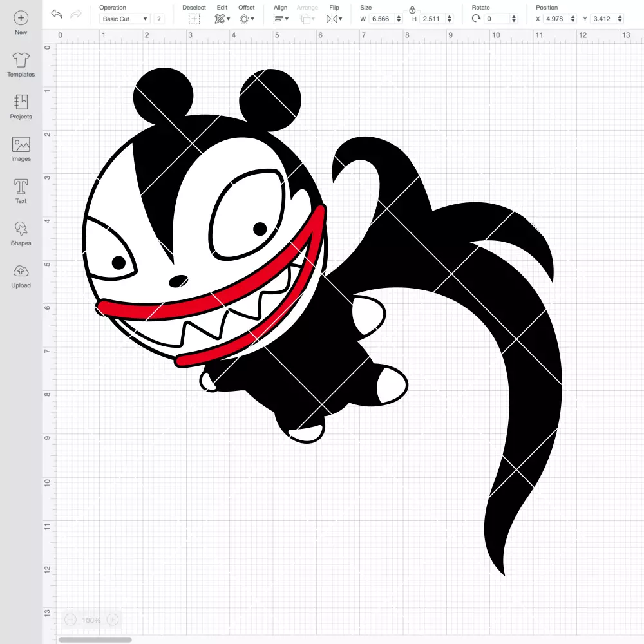Step the Height value up or down
644x644 pixels.
pos(450,19)
